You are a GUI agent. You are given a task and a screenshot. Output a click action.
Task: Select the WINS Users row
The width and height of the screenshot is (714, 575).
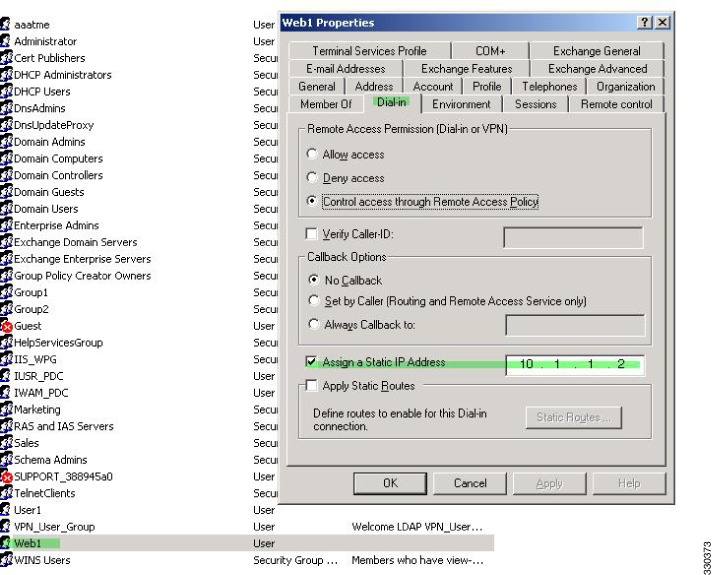pyautogui.click(x=247, y=560)
